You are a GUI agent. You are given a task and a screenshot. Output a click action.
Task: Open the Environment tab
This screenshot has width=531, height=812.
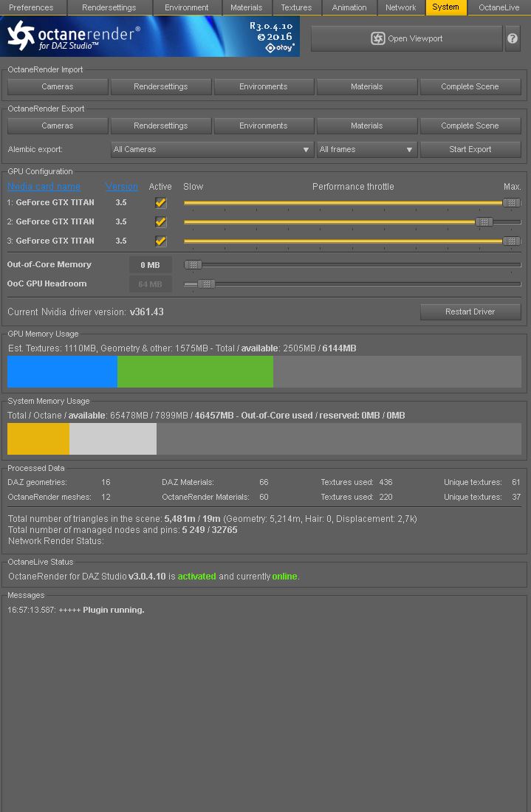point(187,7)
